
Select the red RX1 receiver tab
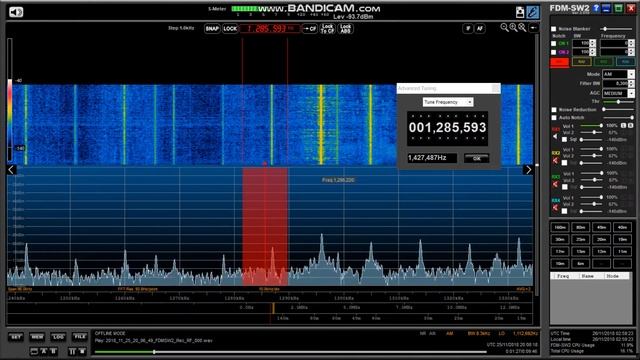click(560, 62)
